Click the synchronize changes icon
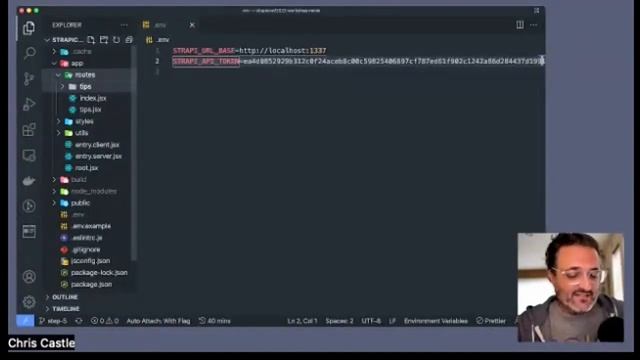The width and height of the screenshot is (640, 360). click(x=79, y=321)
